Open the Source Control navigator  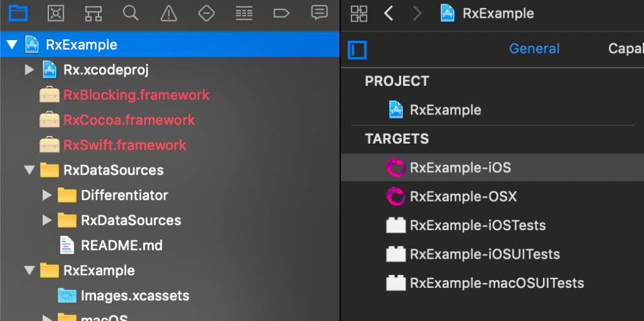tap(56, 13)
